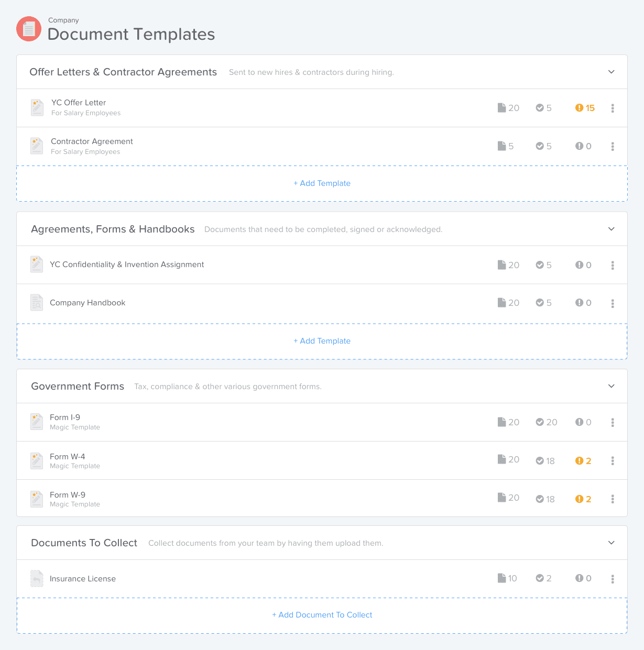The width and height of the screenshot is (644, 650).
Task: Click the Company Document Templates logo icon
Action: (29, 29)
